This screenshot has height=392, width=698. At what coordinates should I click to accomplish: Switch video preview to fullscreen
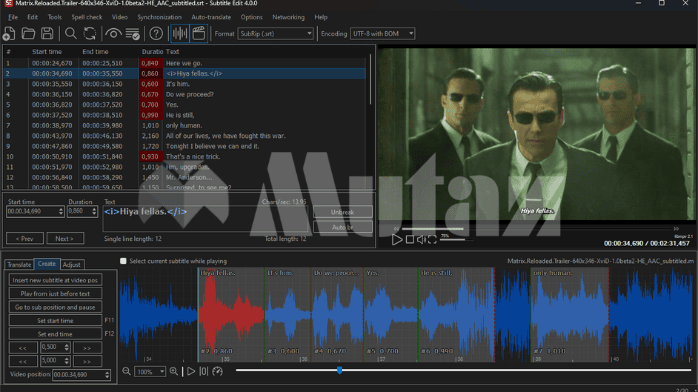pos(432,240)
